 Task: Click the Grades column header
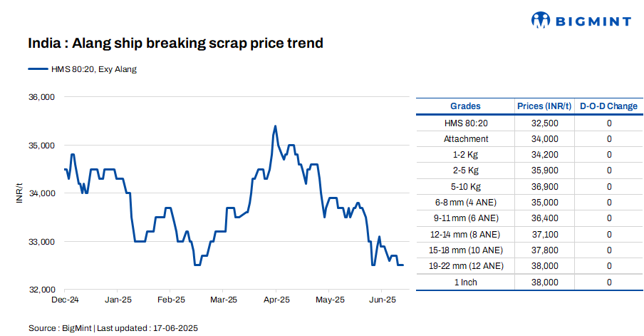tap(465, 106)
